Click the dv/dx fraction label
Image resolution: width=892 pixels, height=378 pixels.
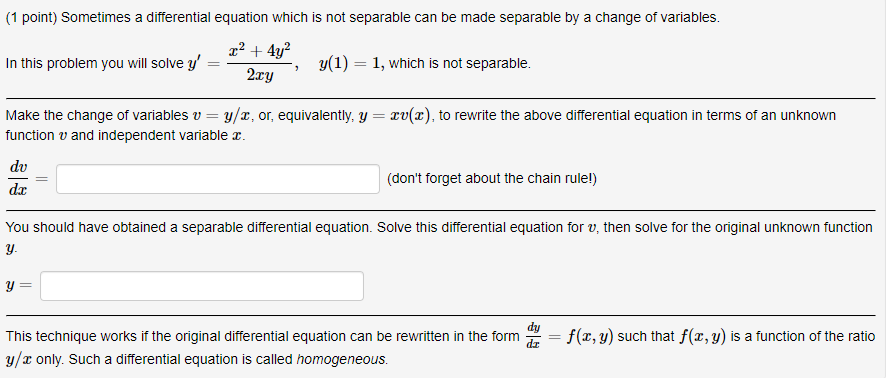click(x=18, y=179)
